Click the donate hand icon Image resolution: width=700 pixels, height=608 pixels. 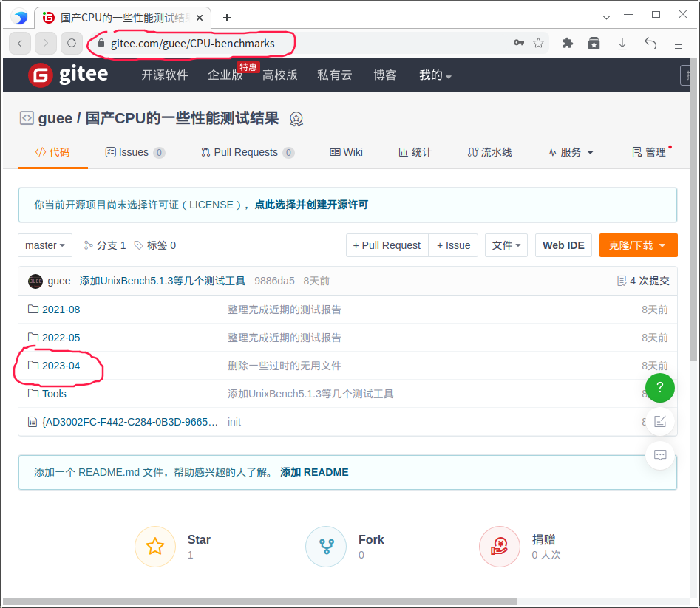pyautogui.click(x=499, y=547)
